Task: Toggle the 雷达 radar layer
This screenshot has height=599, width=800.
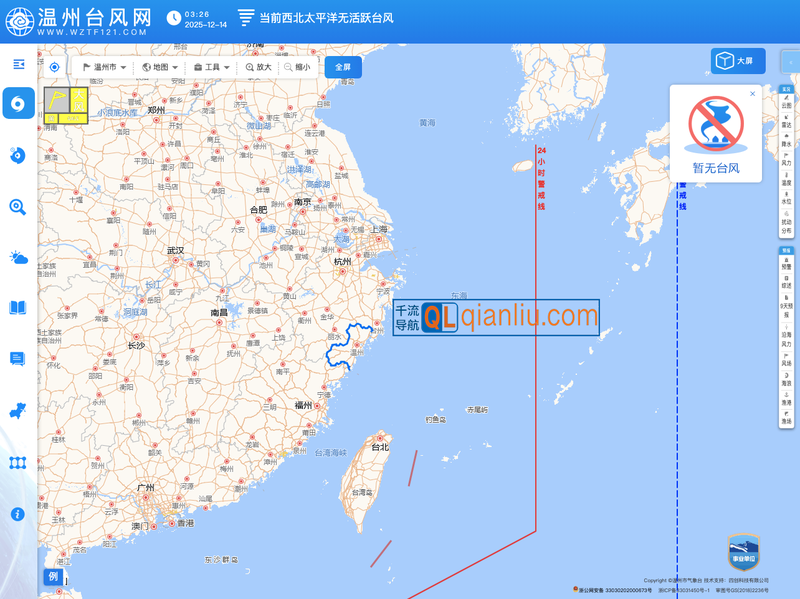Action: [786, 120]
